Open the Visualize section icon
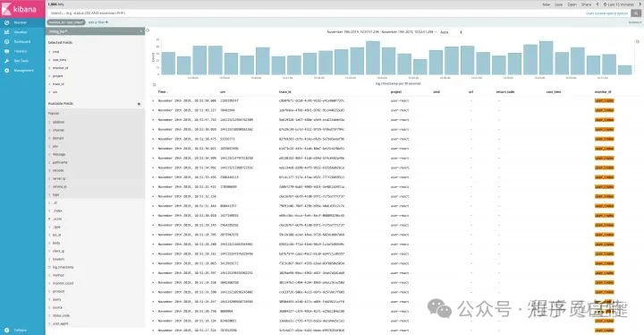The image size is (644, 335). point(7,32)
